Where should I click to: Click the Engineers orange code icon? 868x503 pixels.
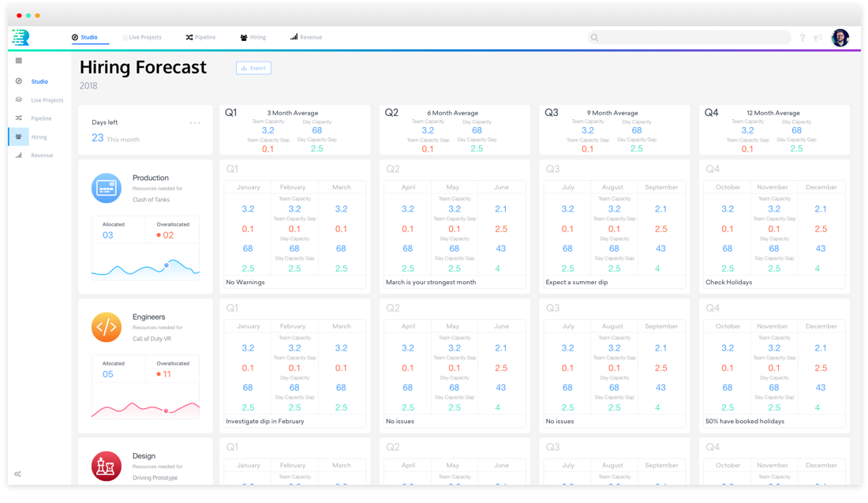(x=107, y=327)
